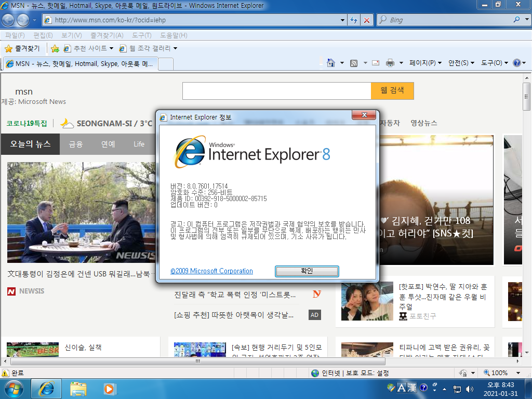
Task: Click the Home icon in command bar
Action: pos(331,63)
